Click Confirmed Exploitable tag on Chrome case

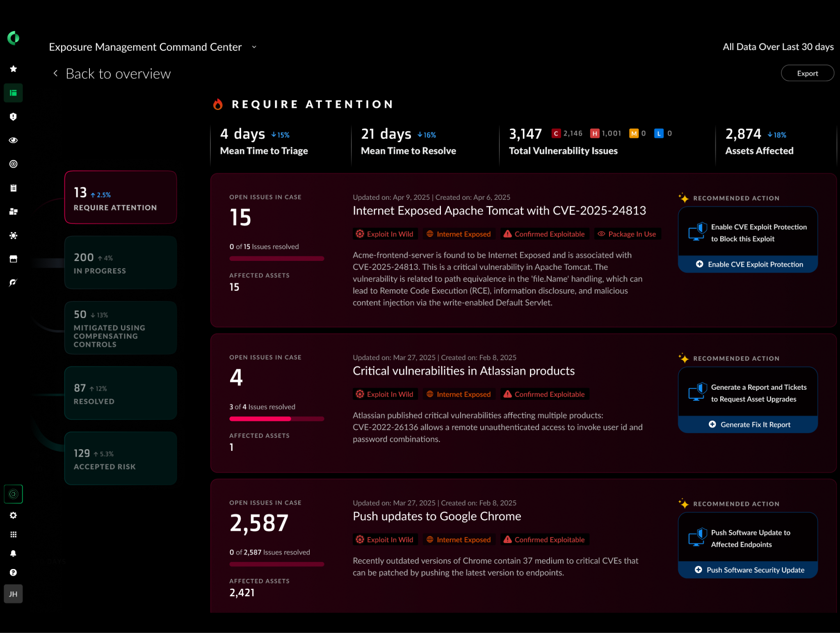tap(545, 540)
